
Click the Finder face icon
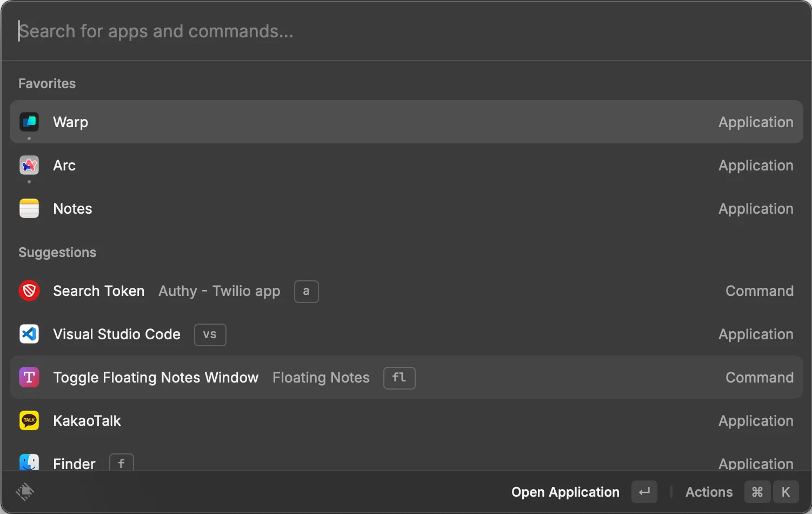(29, 463)
